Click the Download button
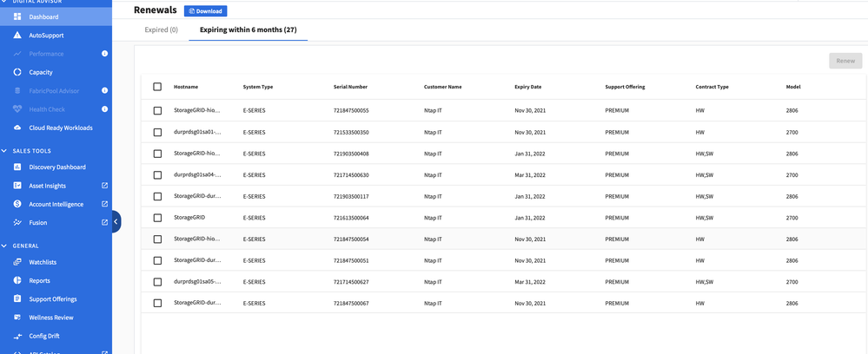 tap(205, 11)
